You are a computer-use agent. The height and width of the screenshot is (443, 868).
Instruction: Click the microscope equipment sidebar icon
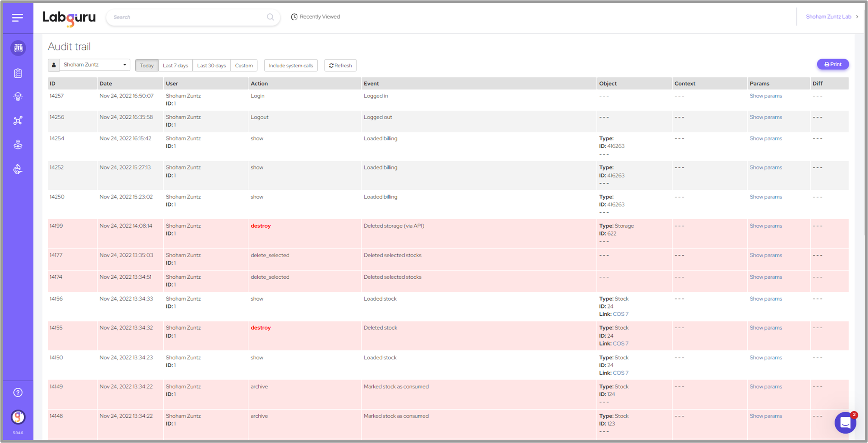pyautogui.click(x=18, y=169)
